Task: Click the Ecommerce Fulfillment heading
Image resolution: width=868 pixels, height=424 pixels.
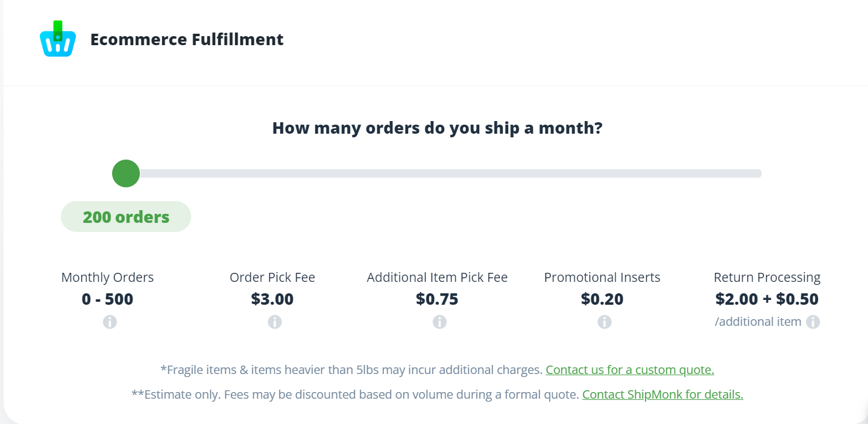Action: tap(187, 40)
